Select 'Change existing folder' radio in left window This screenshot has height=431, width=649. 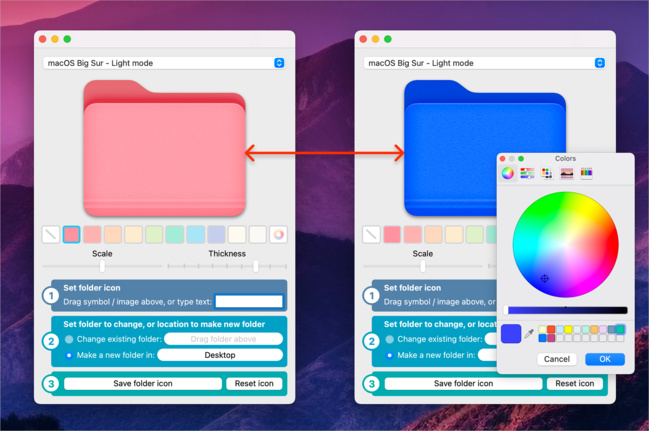pyautogui.click(x=69, y=339)
